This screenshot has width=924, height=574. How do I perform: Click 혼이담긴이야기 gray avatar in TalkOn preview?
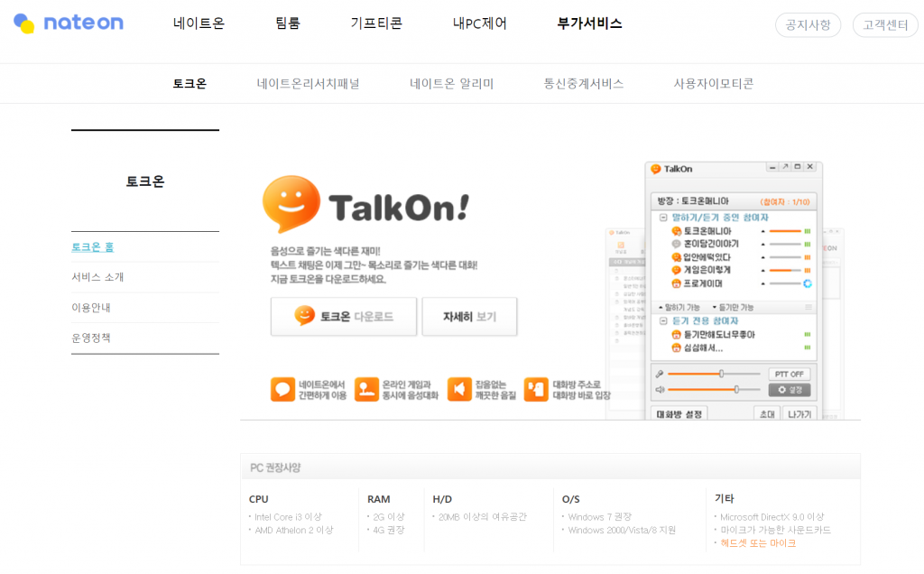click(x=677, y=244)
